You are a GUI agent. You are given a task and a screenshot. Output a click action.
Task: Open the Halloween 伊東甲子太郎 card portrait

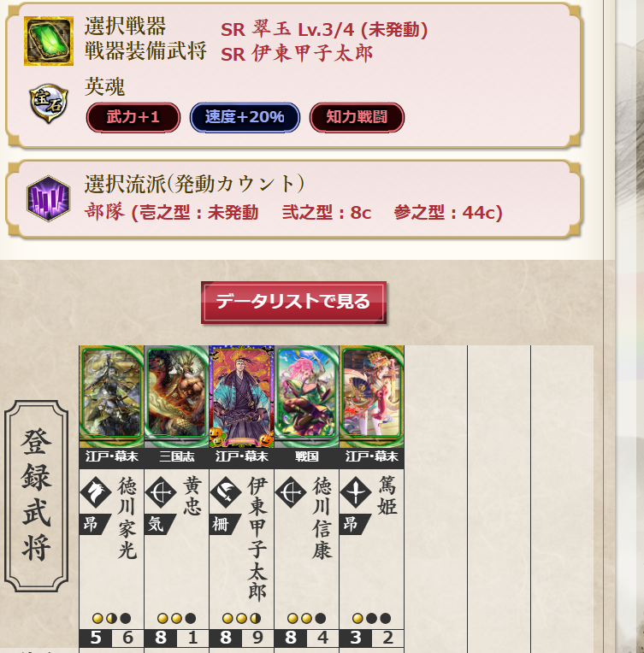pyautogui.click(x=241, y=397)
